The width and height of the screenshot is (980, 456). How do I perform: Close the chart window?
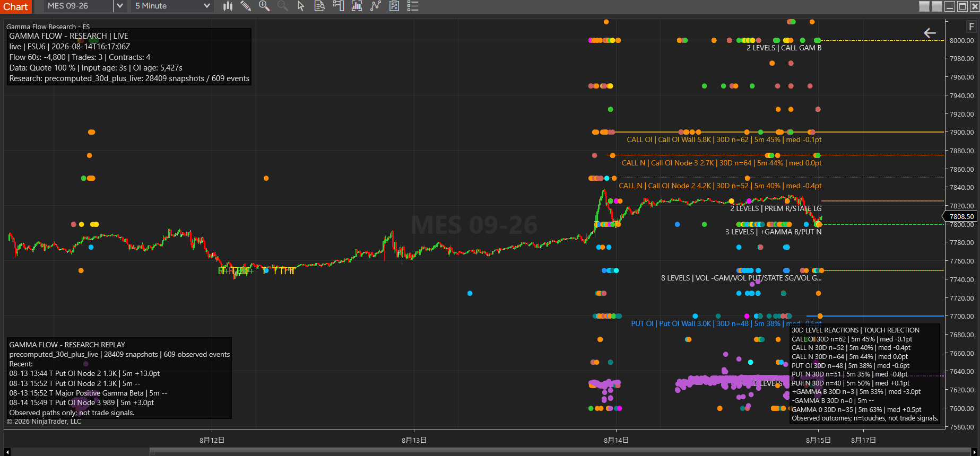coord(974,6)
